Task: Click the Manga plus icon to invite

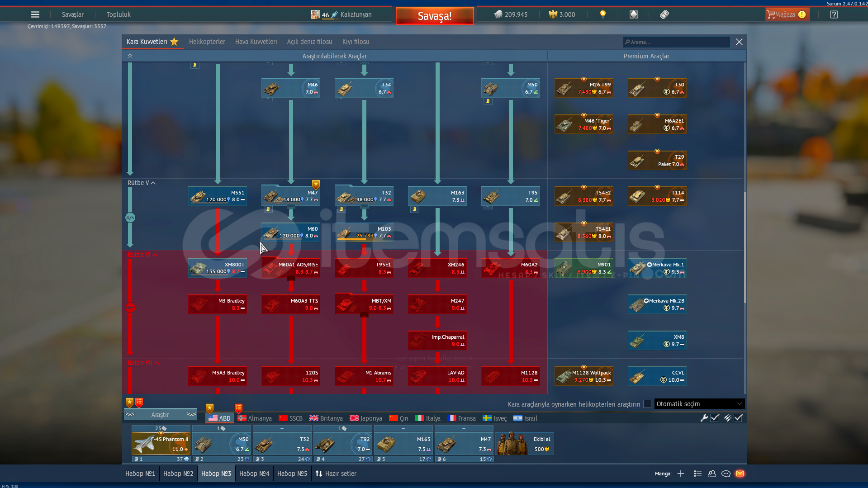Action: 680,474
